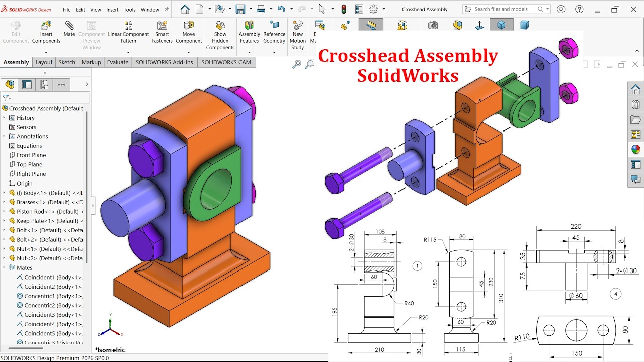Open the SOLIDWORKS Resources home task pane icon
Viewport: 644px width, 362px height.
click(636, 89)
